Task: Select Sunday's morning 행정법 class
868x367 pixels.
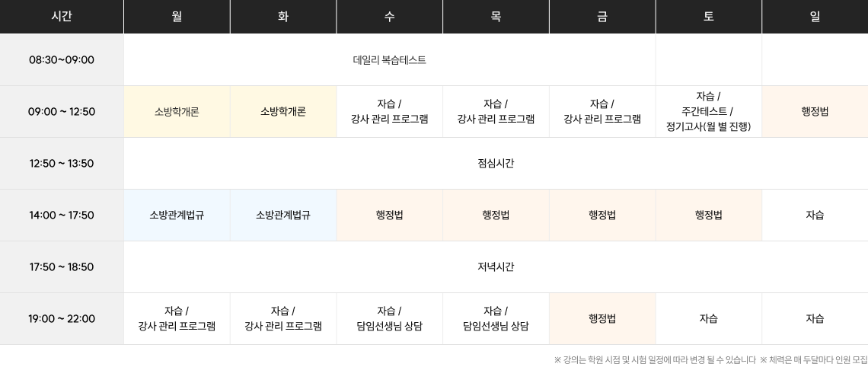Action: tap(815, 112)
